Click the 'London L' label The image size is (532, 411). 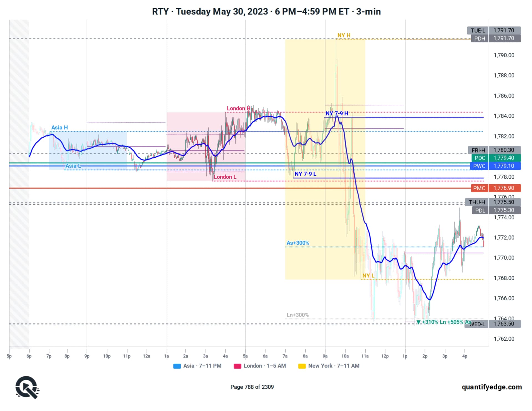[x=225, y=177]
